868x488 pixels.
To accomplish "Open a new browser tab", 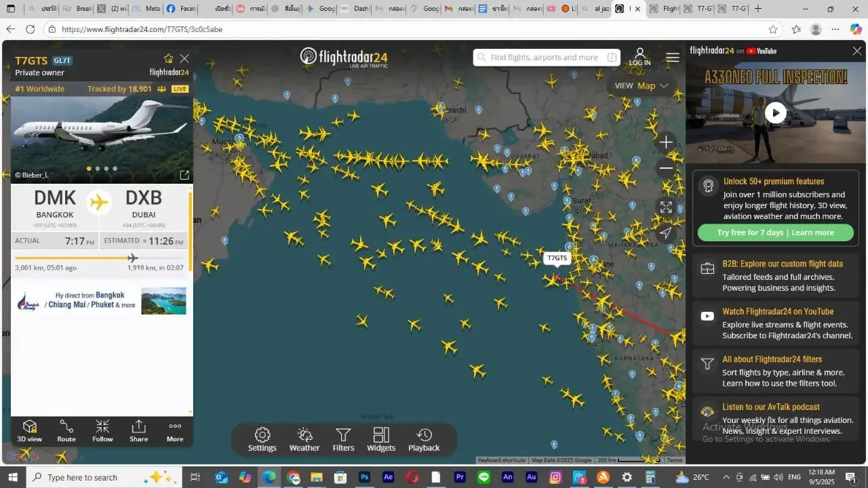I will coord(758,9).
